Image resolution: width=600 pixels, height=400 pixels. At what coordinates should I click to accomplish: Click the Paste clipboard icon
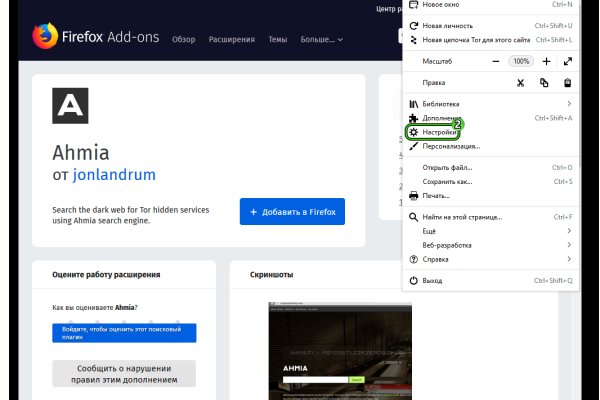click(x=567, y=82)
